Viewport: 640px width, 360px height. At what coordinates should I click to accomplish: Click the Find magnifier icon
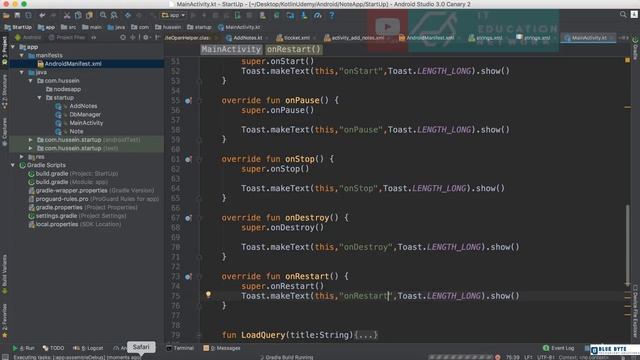point(103,16)
